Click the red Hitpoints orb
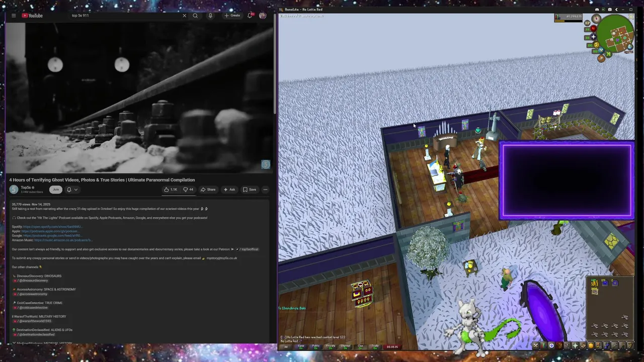 point(594,29)
